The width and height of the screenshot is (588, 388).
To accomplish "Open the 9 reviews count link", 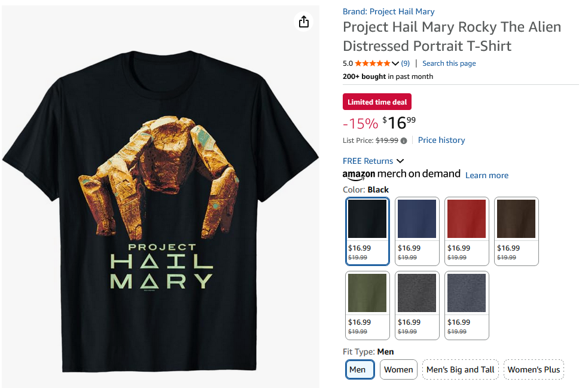I will (405, 63).
